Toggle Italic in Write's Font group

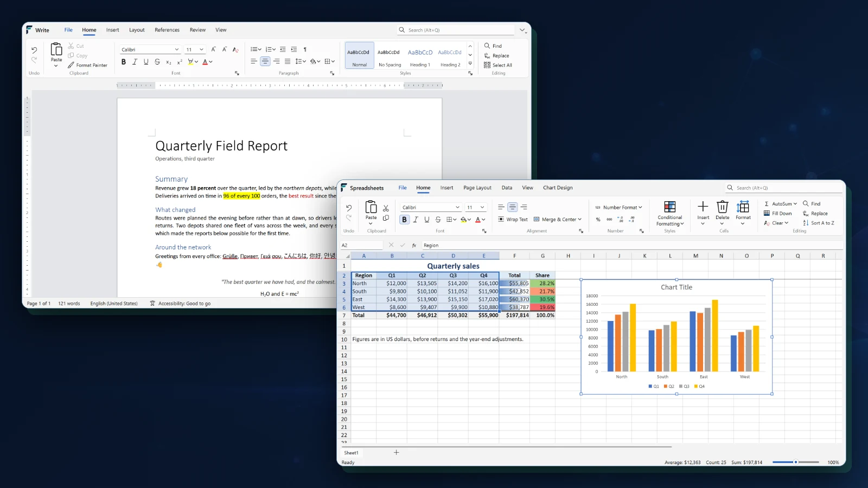[x=135, y=62]
